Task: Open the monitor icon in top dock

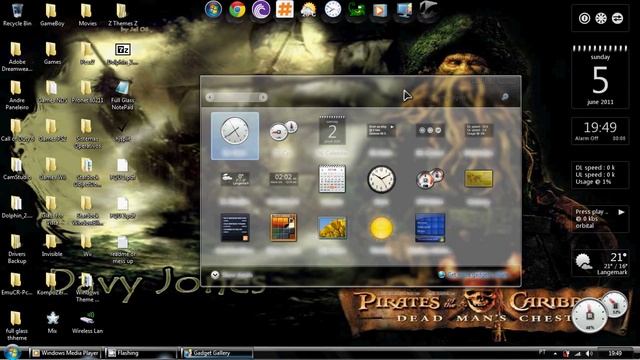Action: tap(404, 10)
